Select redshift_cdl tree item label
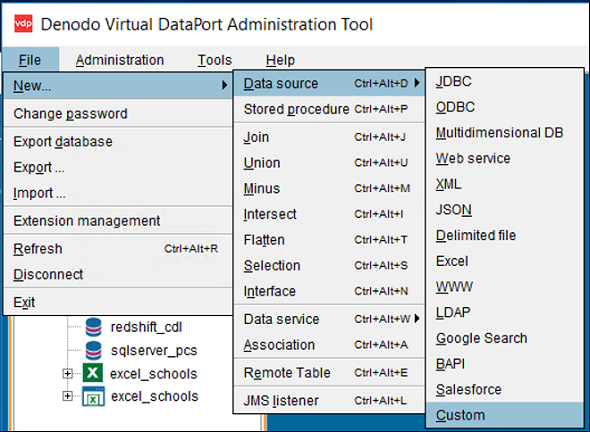The height and width of the screenshot is (432, 590). [x=146, y=327]
